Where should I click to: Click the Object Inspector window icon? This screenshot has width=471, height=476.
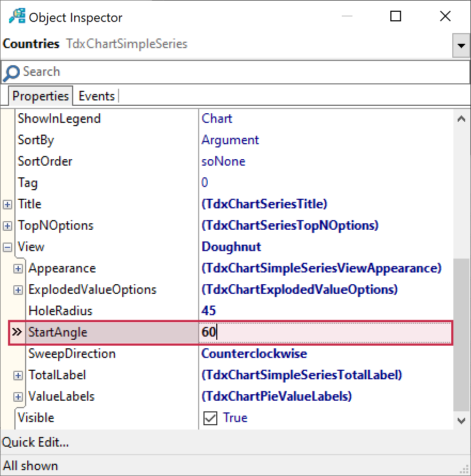point(16,17)
